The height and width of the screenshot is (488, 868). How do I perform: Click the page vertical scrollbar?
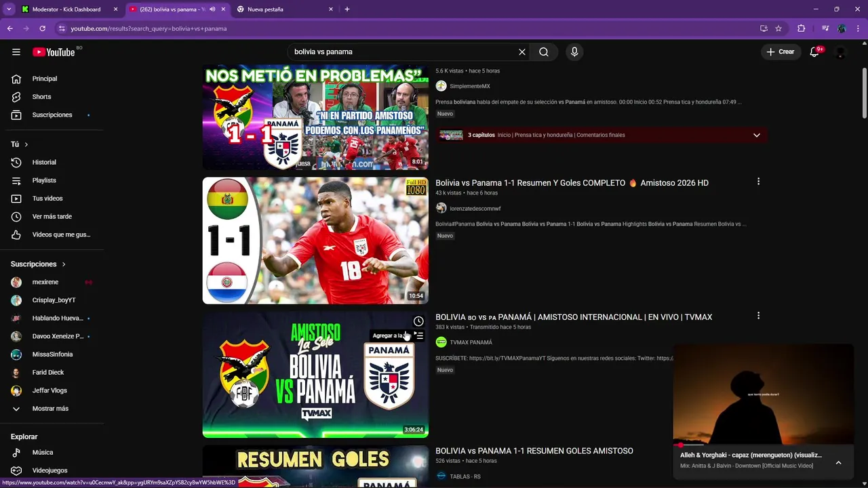pos(864,92)
